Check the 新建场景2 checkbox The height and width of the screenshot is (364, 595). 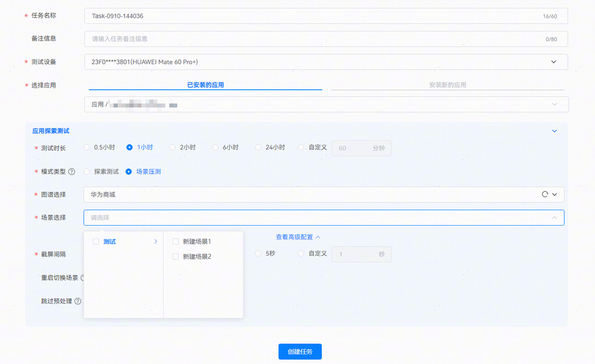click(176, 257)
